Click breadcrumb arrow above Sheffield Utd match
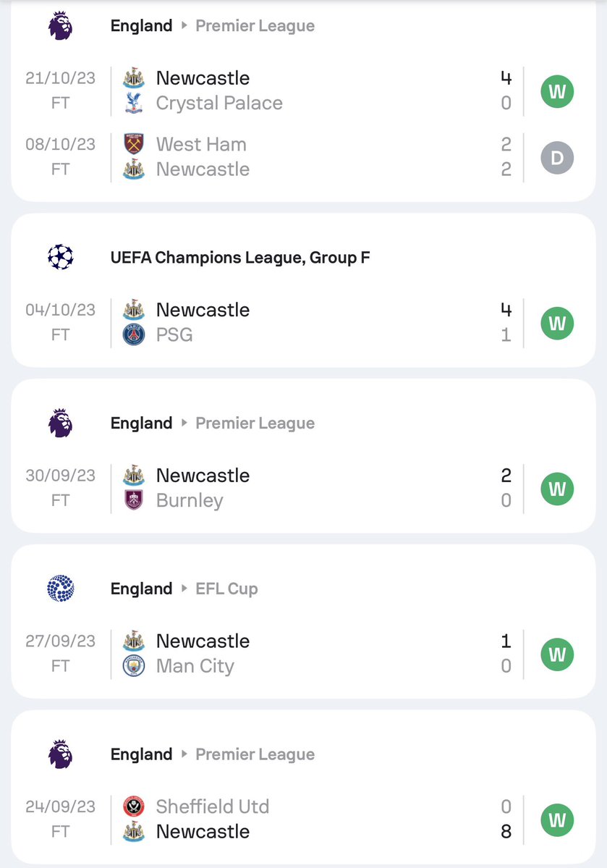 [184, 754]
